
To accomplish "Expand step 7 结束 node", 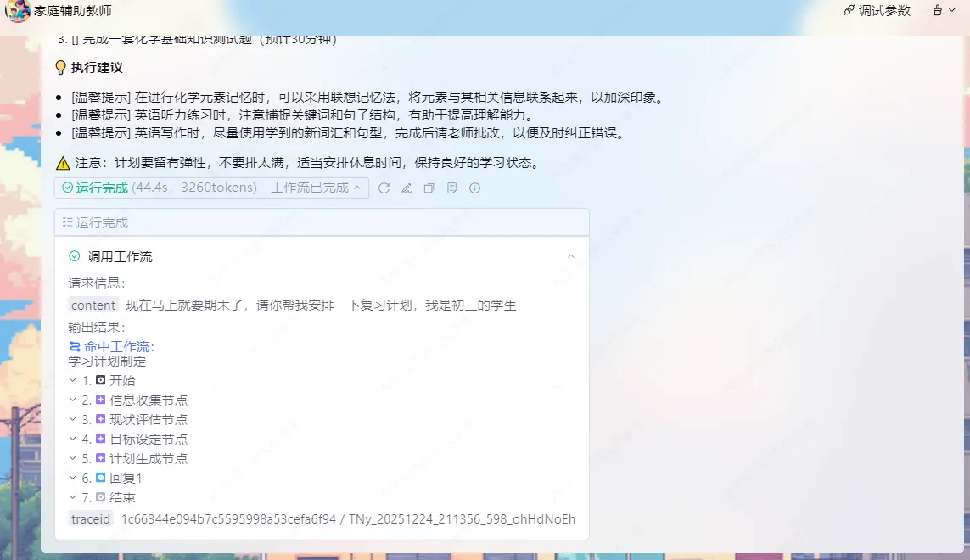I will (x=73, y=497).
